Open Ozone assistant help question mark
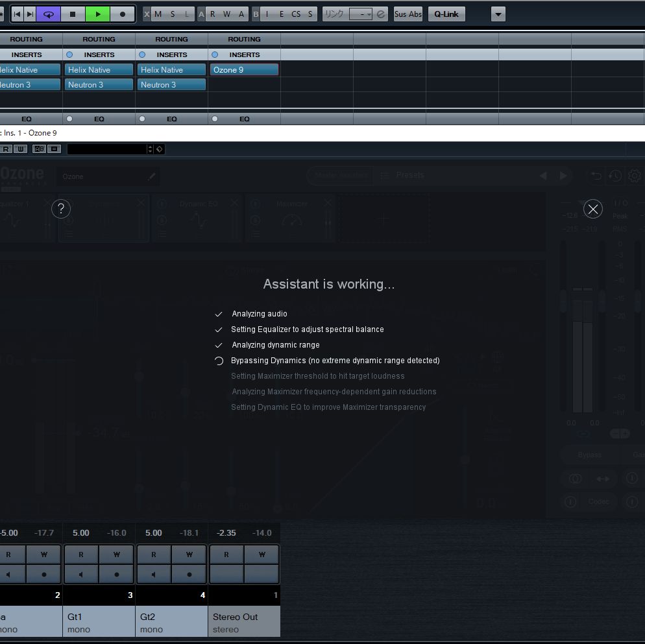Image resolution: width=645 pixels, height=644 pixels. click(x=61, y=209)
